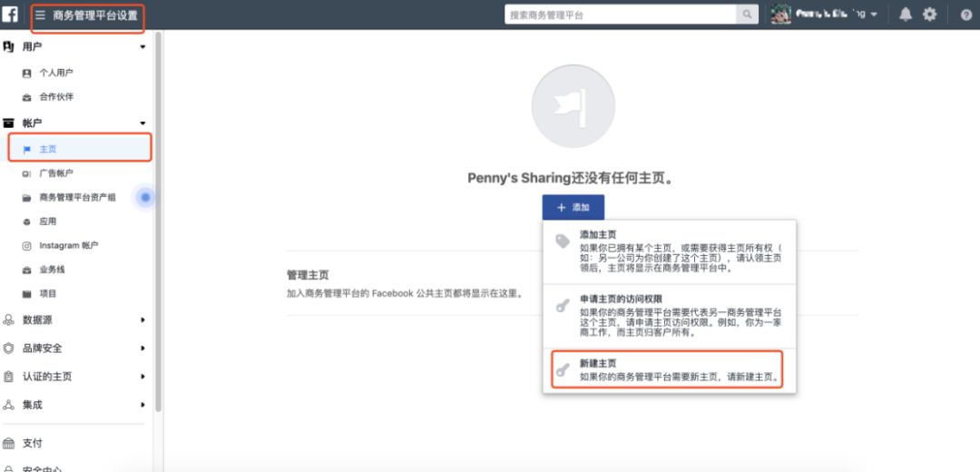980x472 pixels.
Task: Click 'Penny's Sharing还没有任何主页。' text
Action: click(573, 178)
